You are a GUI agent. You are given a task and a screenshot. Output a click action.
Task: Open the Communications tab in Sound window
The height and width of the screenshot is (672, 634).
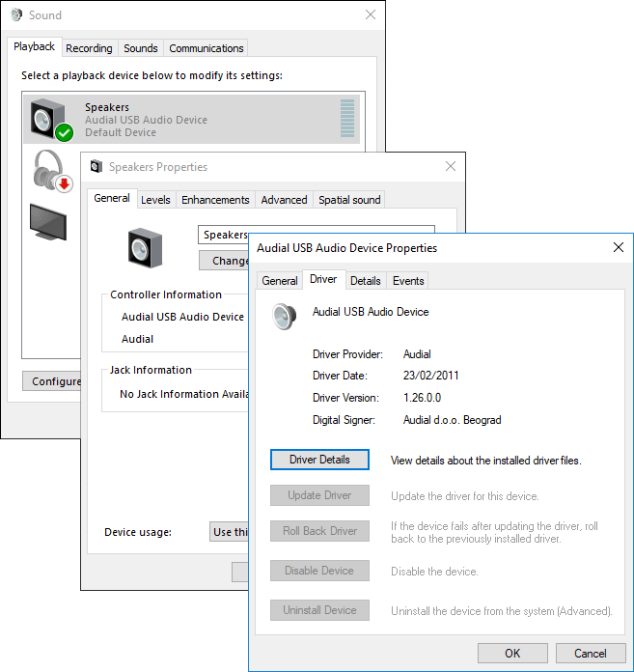[x=207, y=48]
